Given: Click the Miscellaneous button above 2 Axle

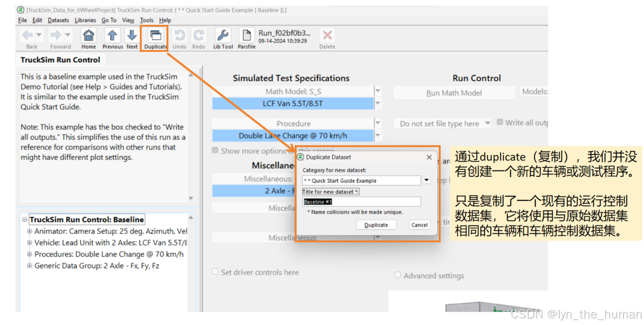Looking at the screenshot, I should 254,179.
